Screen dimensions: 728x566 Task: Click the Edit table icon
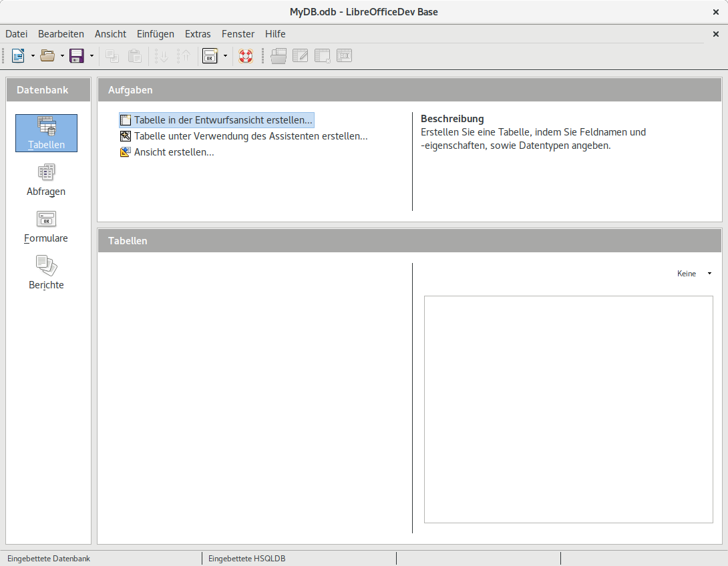[x=301, y=56]
